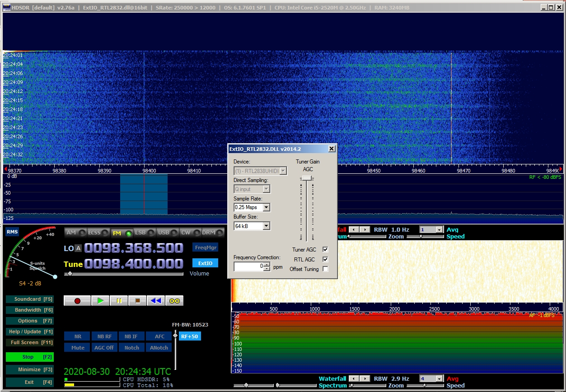Viewport: 566px width, 392px height.
Task: Uncheck the Tuner AGC checkbox
Action: pos(325,249)
